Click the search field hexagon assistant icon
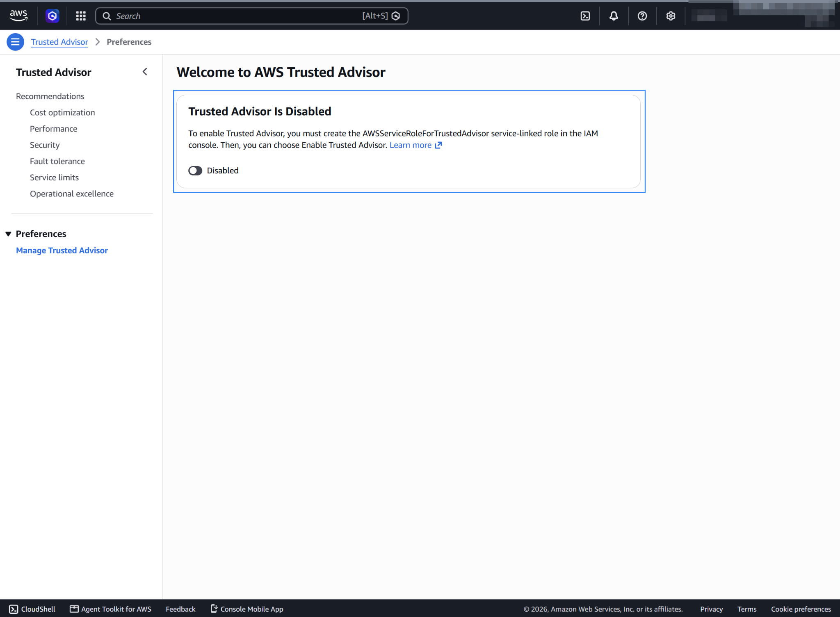 click(396, 16)
